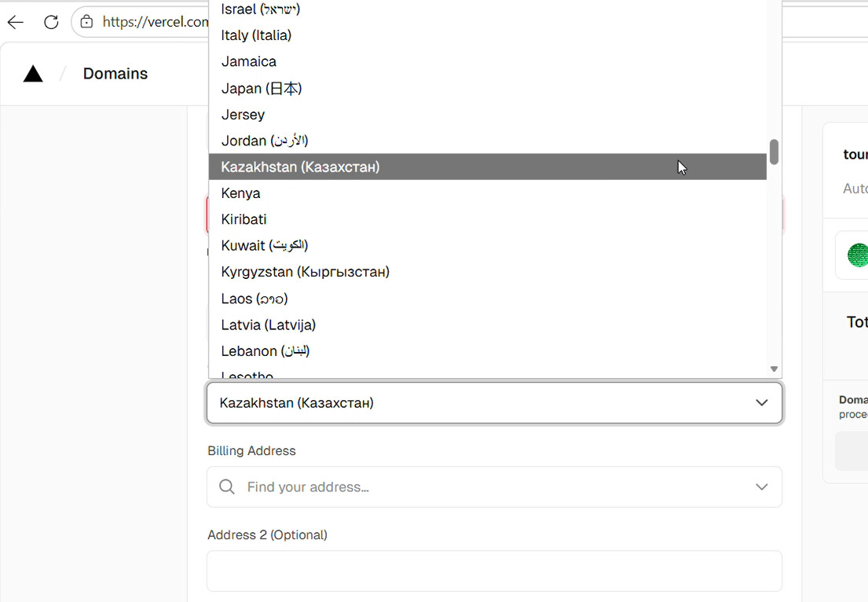Click the Address 2 (Optional) input

[494, 571]
